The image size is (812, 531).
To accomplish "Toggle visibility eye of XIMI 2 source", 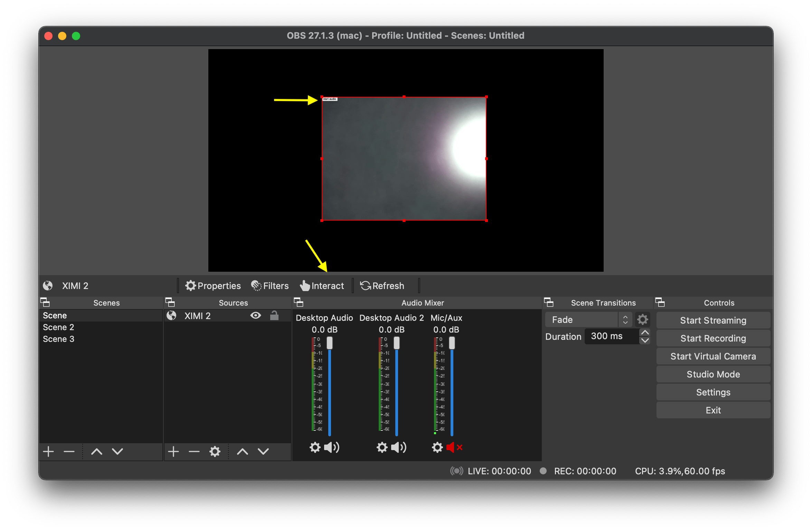I will point(256,316).
